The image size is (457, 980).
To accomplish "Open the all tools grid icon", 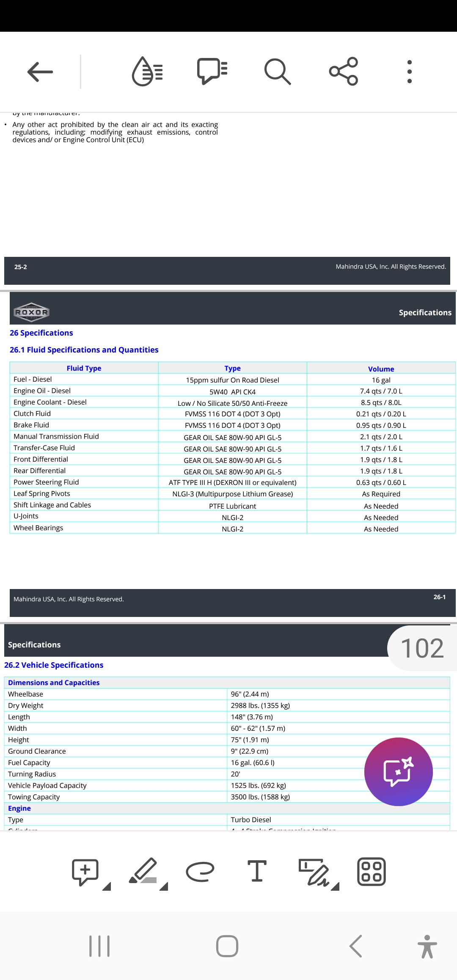I will (372, 872).
